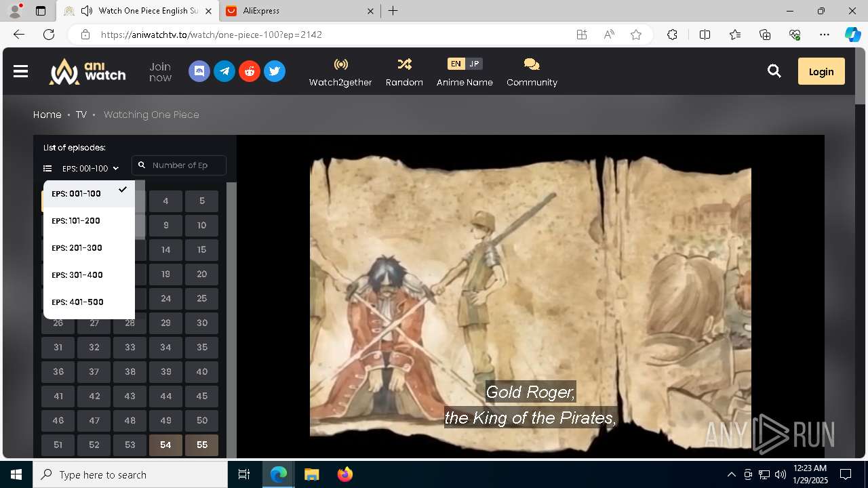868x488 pixels.
Task: Select EPS: 101-200 option
Action: point(89,221)
